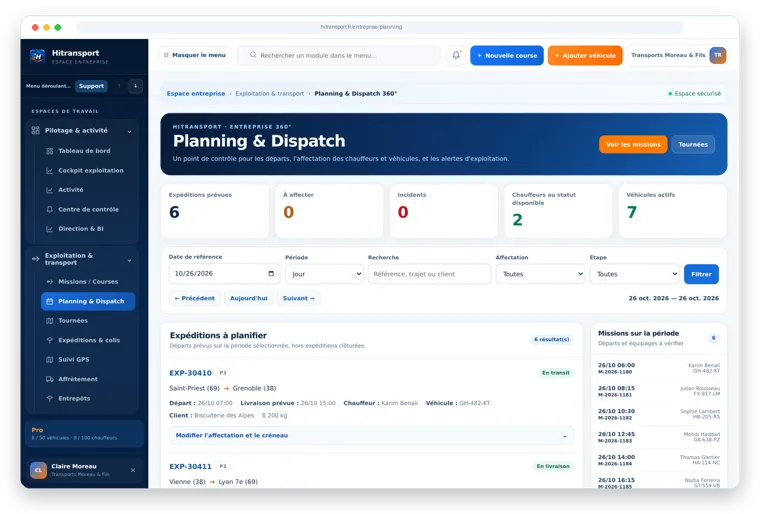Click Masquer le menu button
This screenshot has height=514, width=760.
[x=195, y=55]
